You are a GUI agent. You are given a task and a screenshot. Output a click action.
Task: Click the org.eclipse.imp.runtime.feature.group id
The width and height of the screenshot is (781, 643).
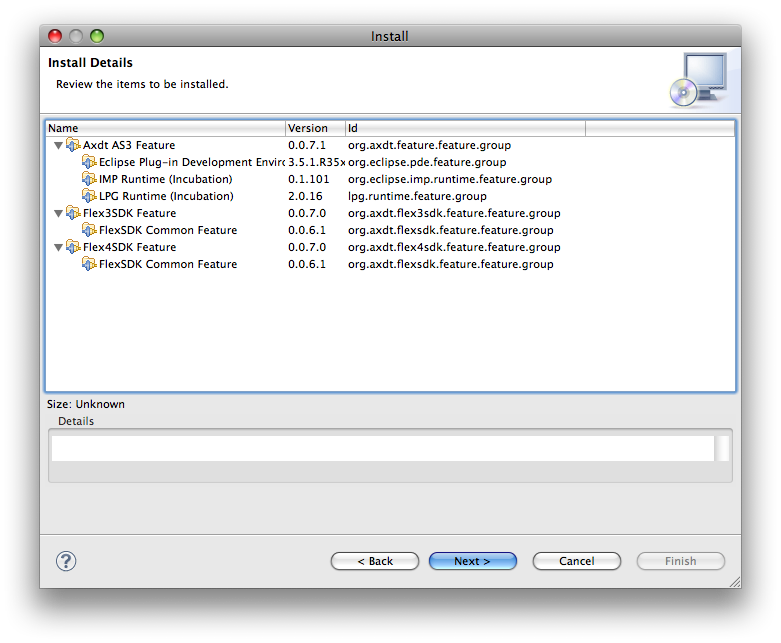(450, 179)
